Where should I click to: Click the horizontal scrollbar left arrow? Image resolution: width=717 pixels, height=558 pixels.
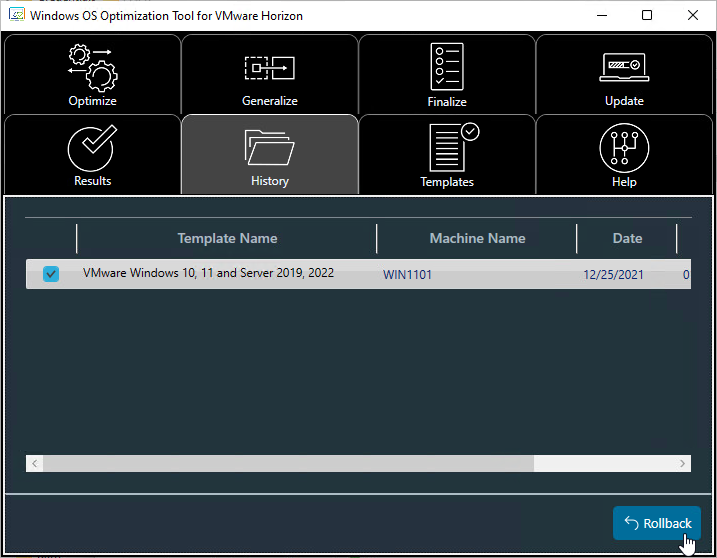[x=35, y=463]
